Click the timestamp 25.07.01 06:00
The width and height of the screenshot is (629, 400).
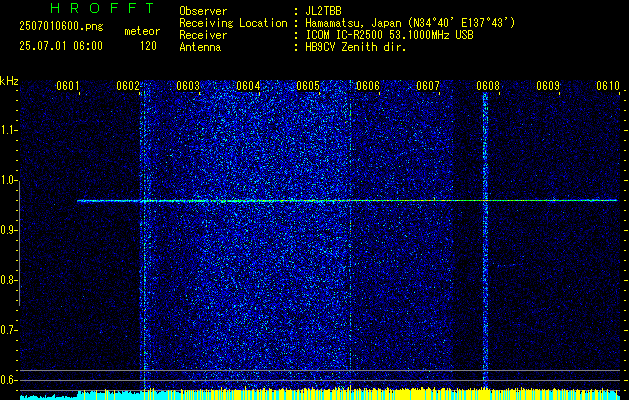point(61,46)
